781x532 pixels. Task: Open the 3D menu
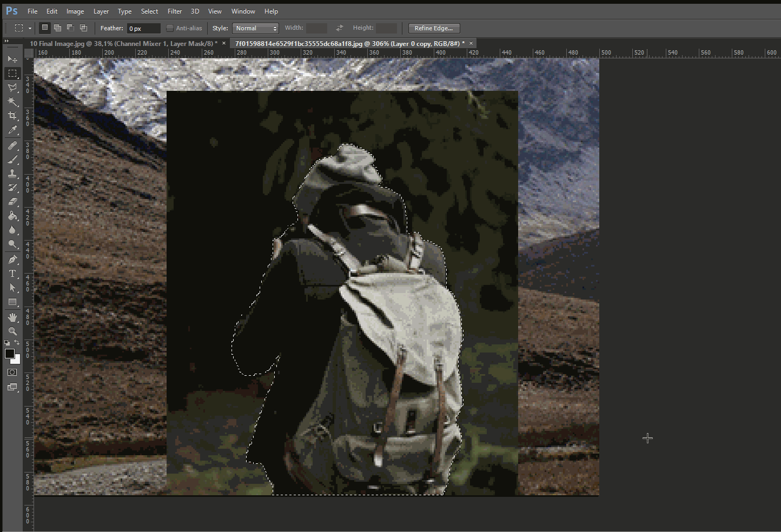tap(195, 11)
